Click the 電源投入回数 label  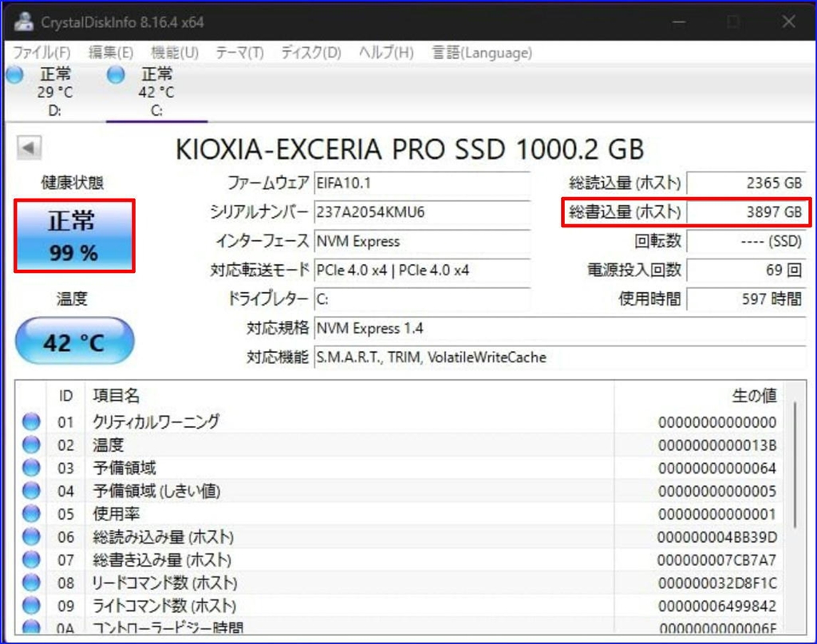634,270
